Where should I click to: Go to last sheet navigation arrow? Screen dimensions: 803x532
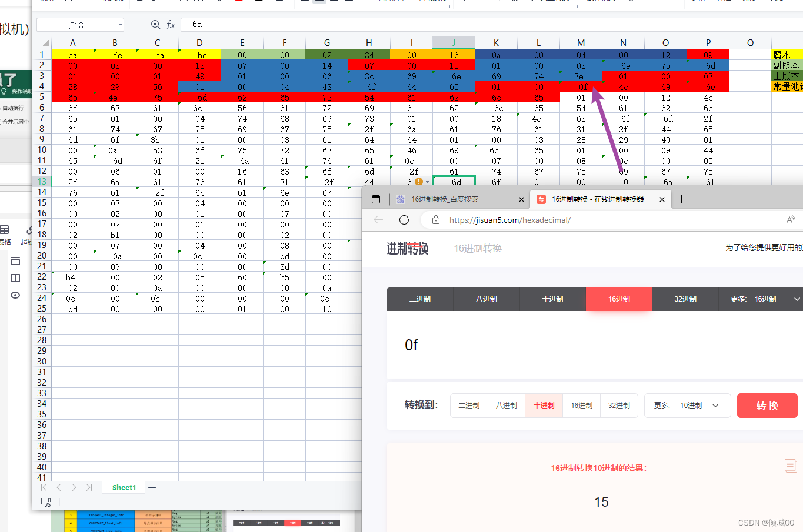coord(89,487)
